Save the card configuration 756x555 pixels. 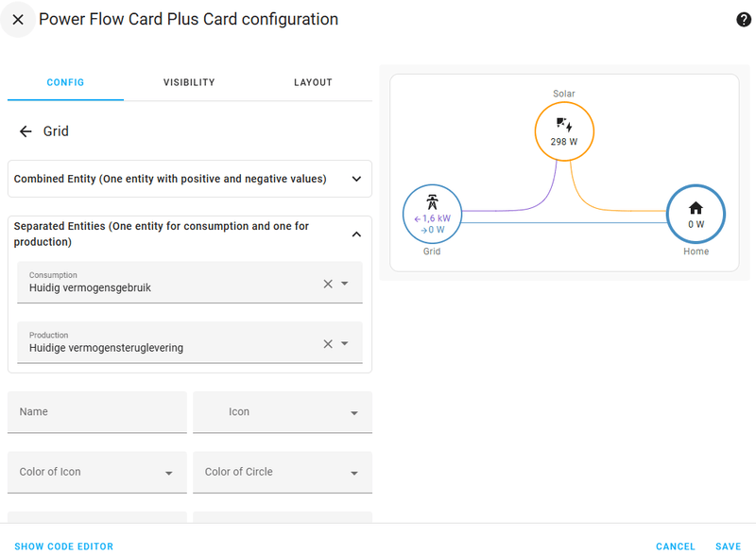click(728, 546)
